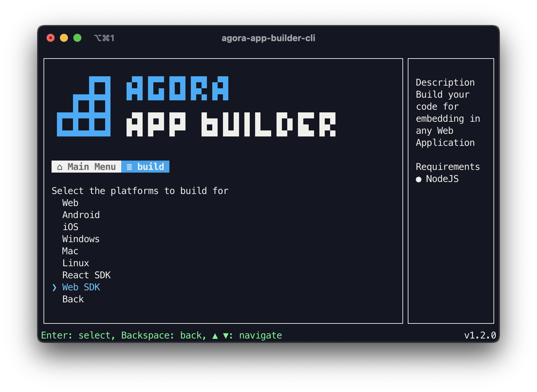The image size is (537, 392).
Task: Click the 'Enter: select' hint in footer
Action: click(x=76, y=335)
